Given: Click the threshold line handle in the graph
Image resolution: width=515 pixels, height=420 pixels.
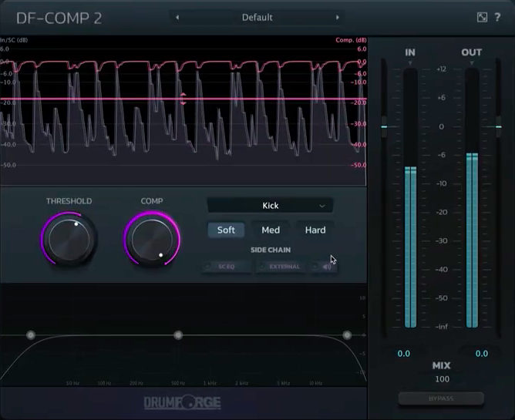Looking at the screenshot, I should (x=183, y=99).
